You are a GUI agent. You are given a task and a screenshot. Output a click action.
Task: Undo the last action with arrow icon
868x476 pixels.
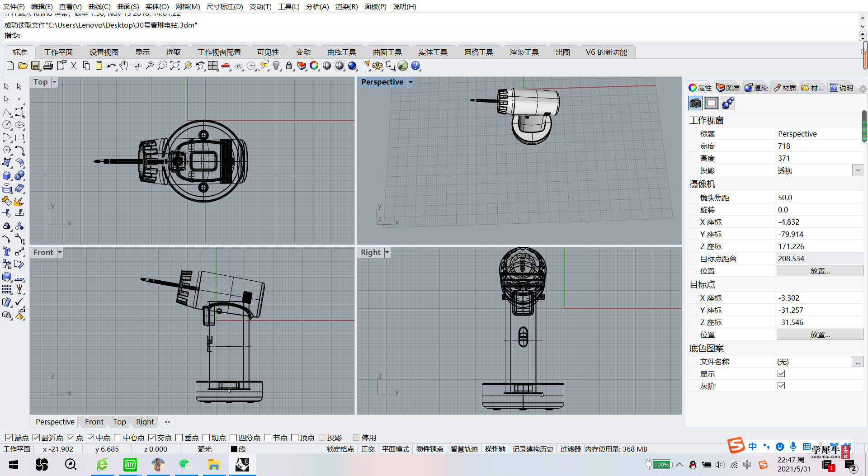pyautogui.click(x=111, y=66)
